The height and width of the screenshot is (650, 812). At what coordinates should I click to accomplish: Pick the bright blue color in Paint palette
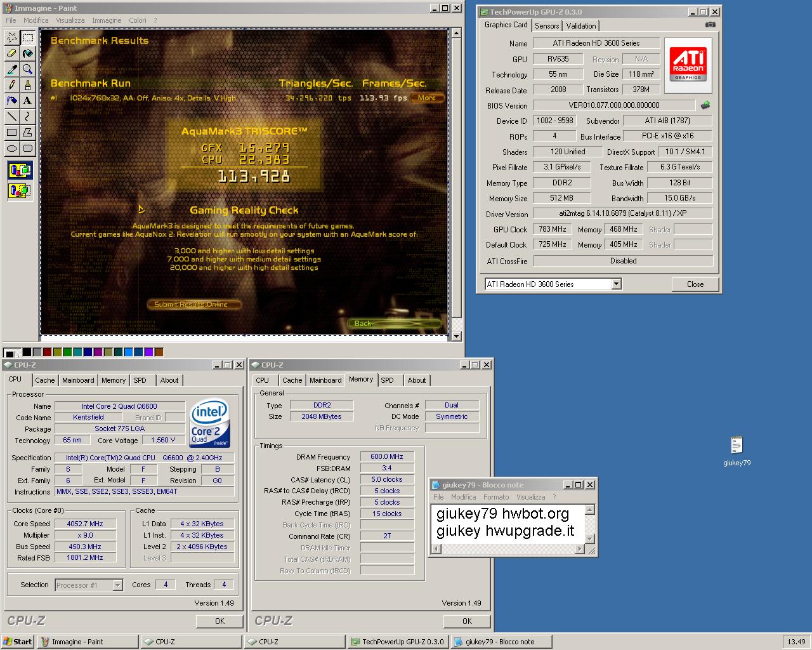(128, 352)
